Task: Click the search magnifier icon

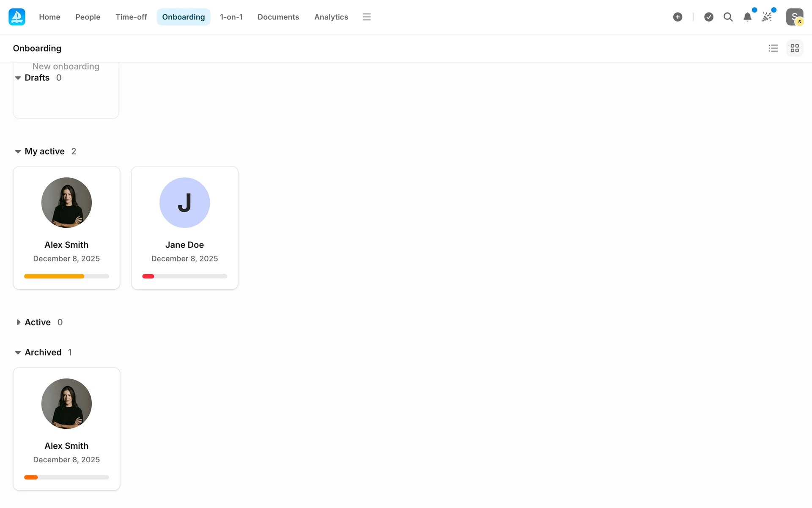Action: 728,17
